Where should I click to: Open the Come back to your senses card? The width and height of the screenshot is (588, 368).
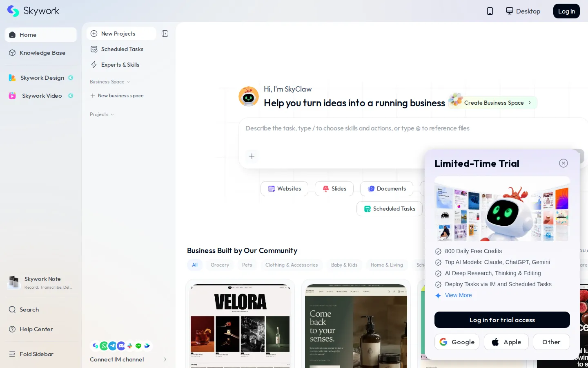point(356,324)
